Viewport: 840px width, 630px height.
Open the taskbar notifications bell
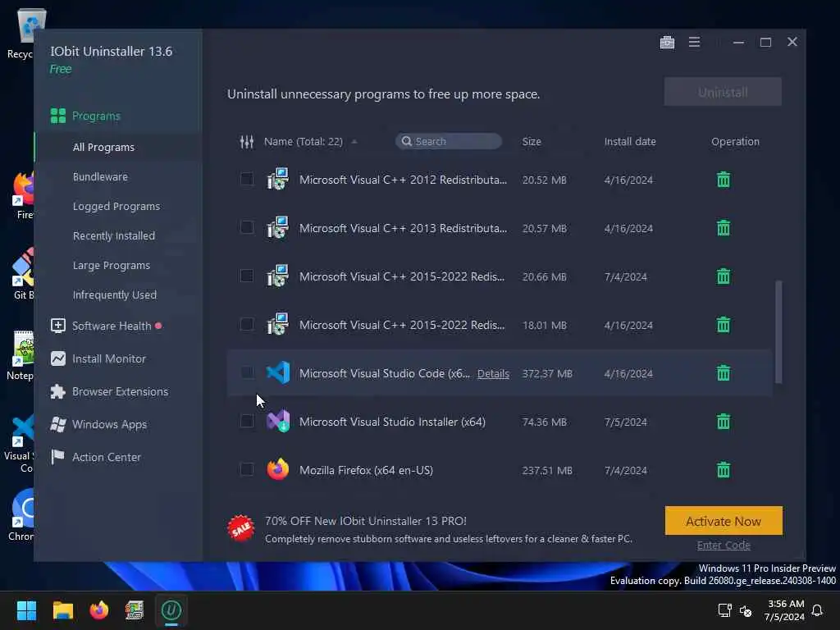817,610
